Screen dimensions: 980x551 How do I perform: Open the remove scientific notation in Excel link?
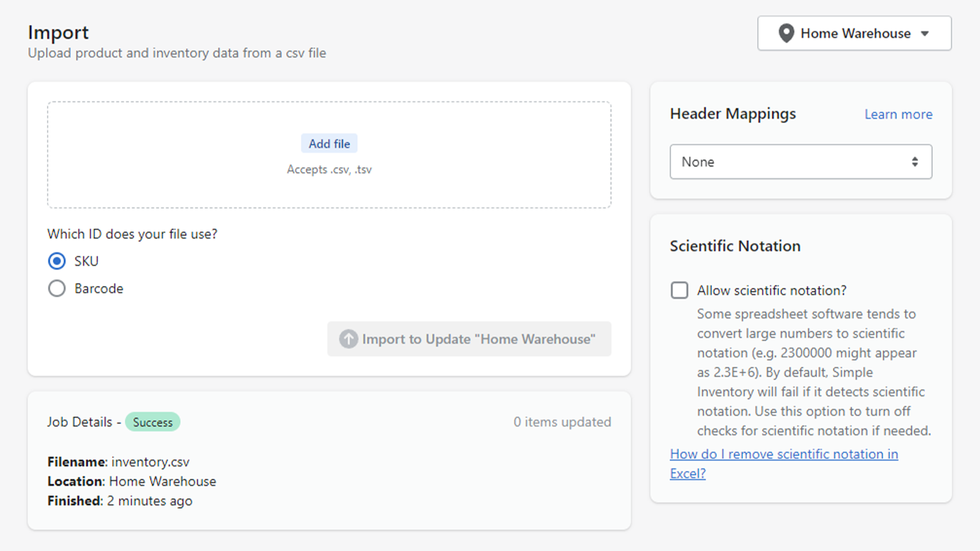click(783, 454)
